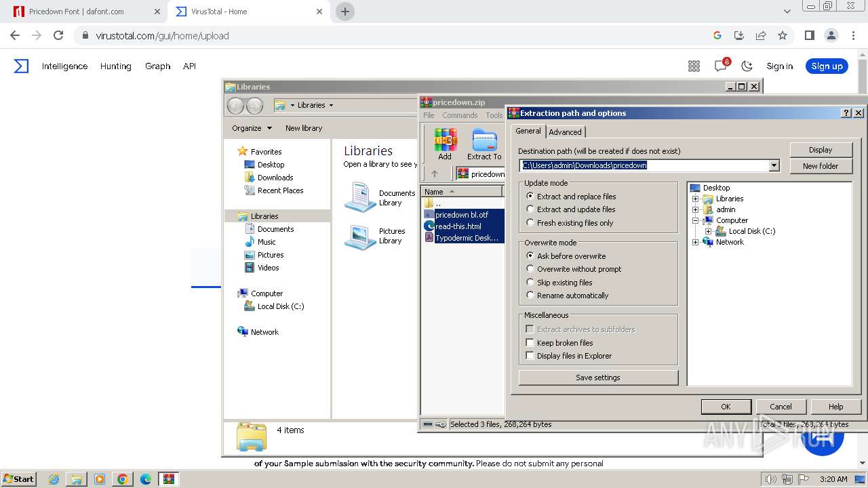Screen dimensions: 868x488
Task: Open the Libraries address bar dropdown
Action: (331, 105)
